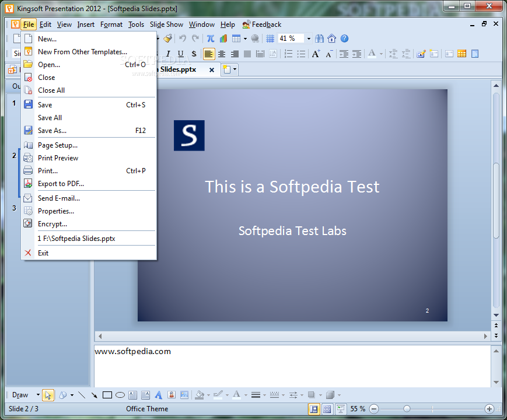Image resolution: width=507 pixels, height=420 pixels.
Task: Click the zoom out minus button
Action: (374, 409)
